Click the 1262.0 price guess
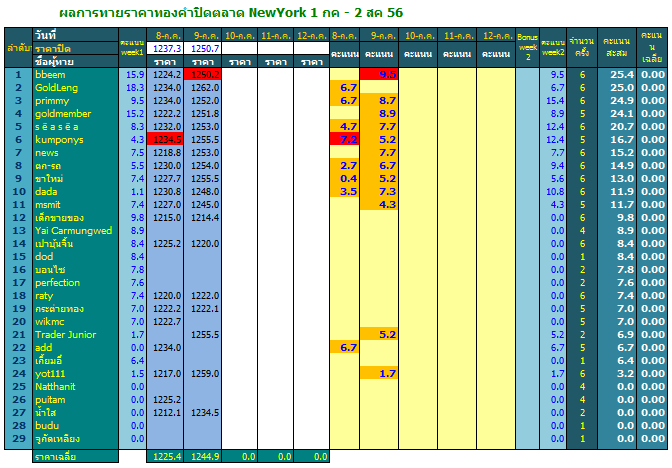Screen dimensions: 672x468 pyautogui.click(x=202, y=87)
